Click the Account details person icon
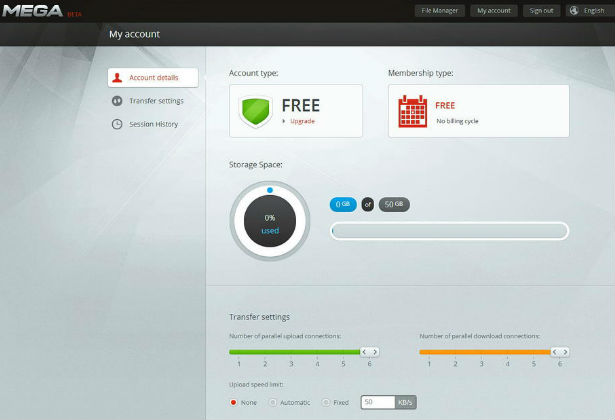 click(x=117, y=78)
